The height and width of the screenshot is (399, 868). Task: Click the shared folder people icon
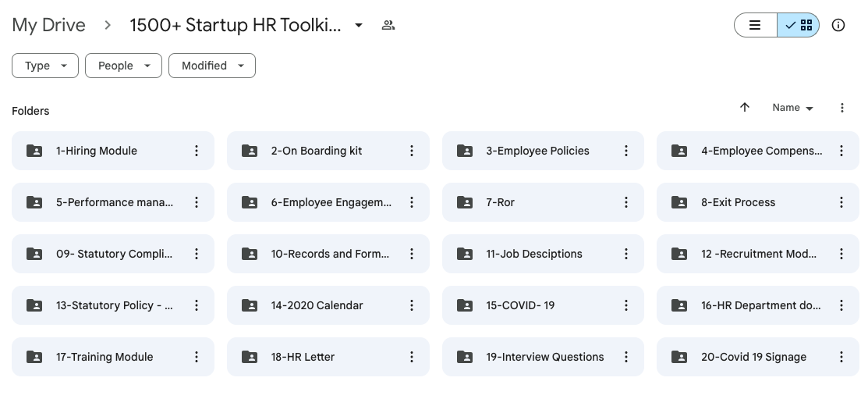click(388, 25)
